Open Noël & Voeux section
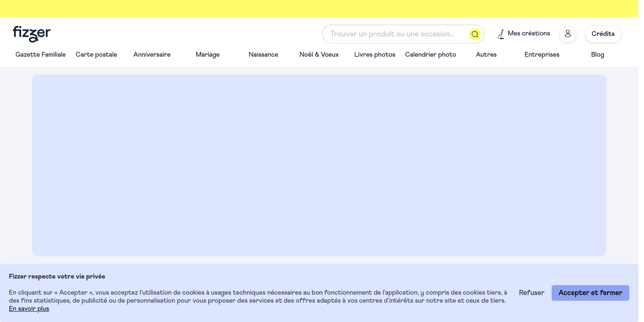This screenshot has width=644, height=322. coord(319,55)
